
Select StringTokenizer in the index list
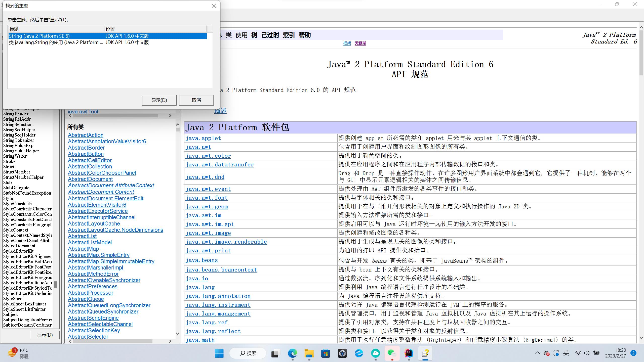pyautogui.click(x=19, y=140)
